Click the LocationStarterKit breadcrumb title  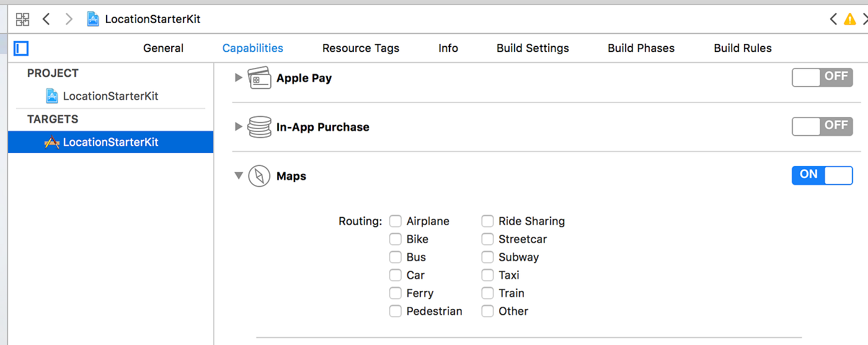tap(153, 19)
